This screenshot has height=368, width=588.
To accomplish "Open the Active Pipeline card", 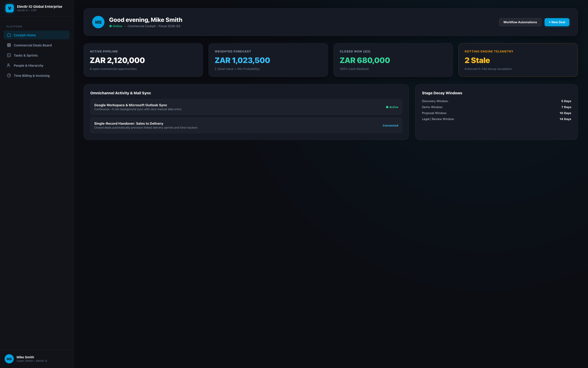I will tap(143, 60).
